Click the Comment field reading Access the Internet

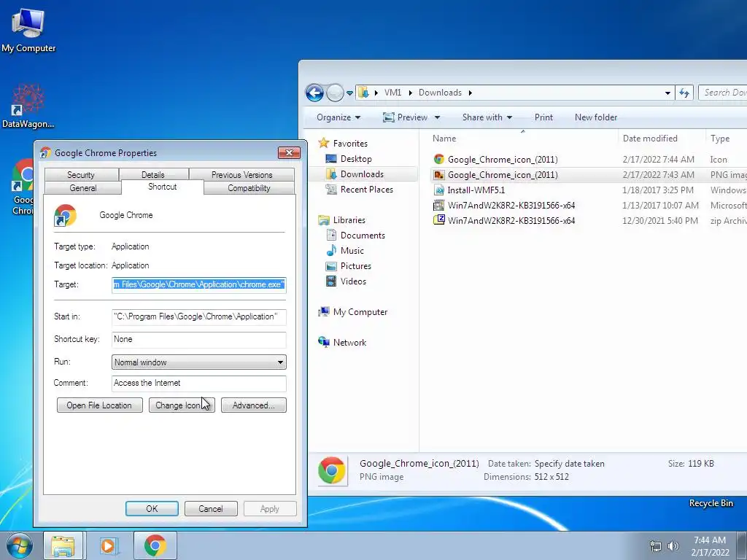click(x=198, y=384)
